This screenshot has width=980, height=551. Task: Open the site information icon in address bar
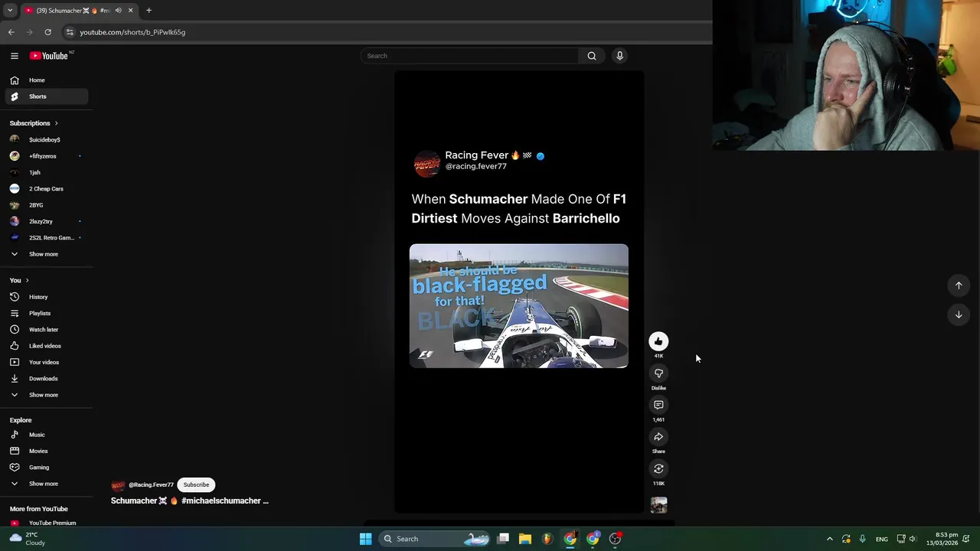click(70, 32)
